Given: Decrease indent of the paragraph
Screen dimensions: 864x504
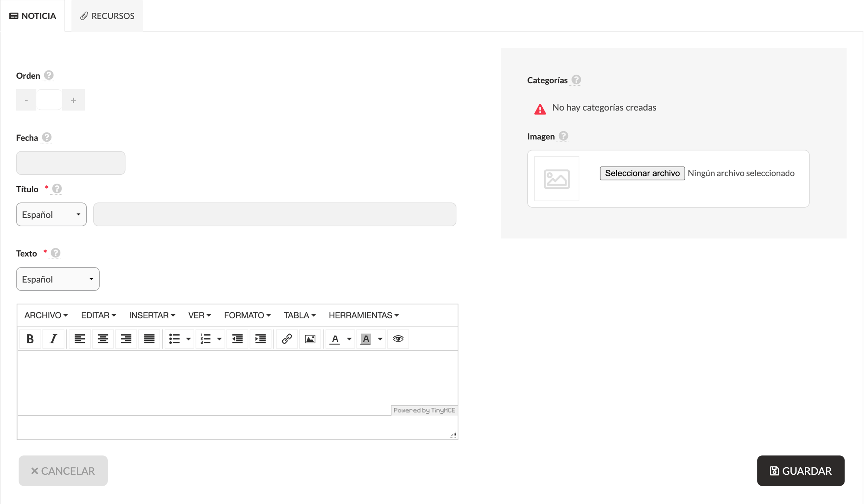Looking at the screenshot, I should [237, 339].
